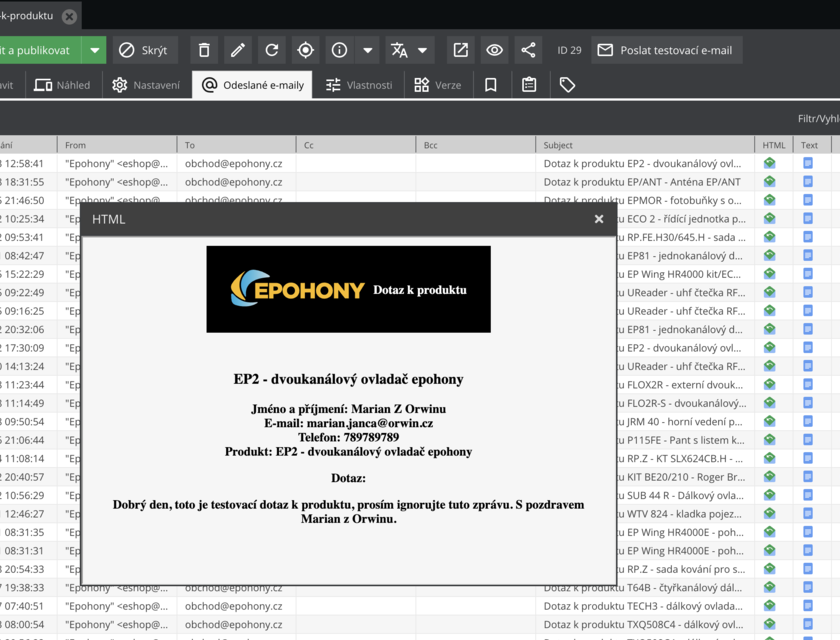This screenshot has height=640, width=840.
Task: Open HTML icon for T64B čtyřkanálový row
Action: tap(770, 588)
